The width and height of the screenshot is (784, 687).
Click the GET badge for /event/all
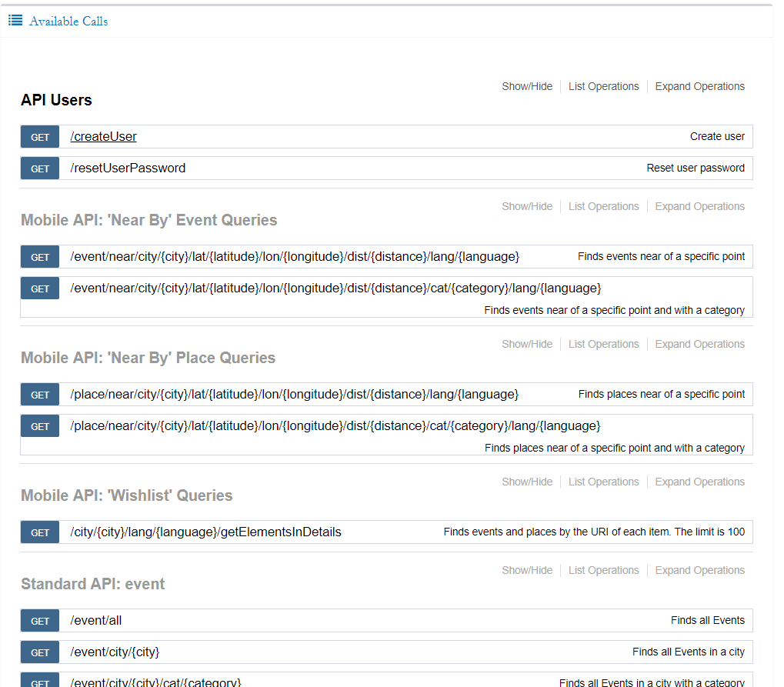pyautogui.click(x=40, y=621)
